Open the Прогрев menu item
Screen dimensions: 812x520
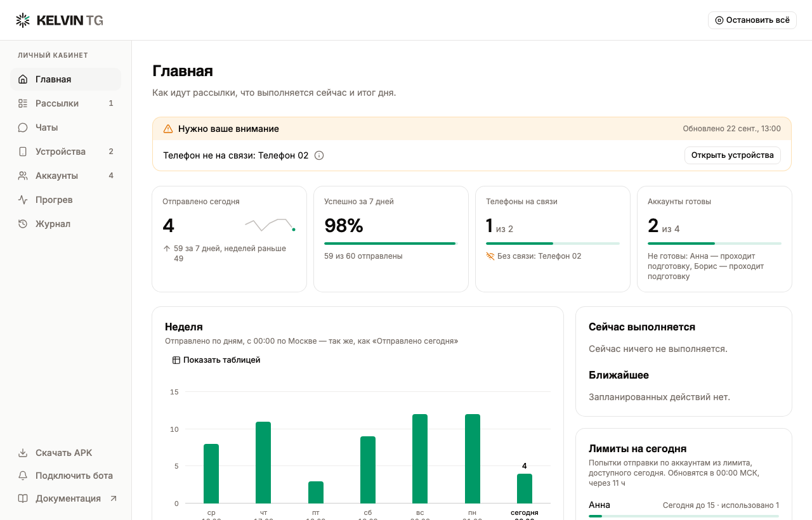click(x=65, y=200)
